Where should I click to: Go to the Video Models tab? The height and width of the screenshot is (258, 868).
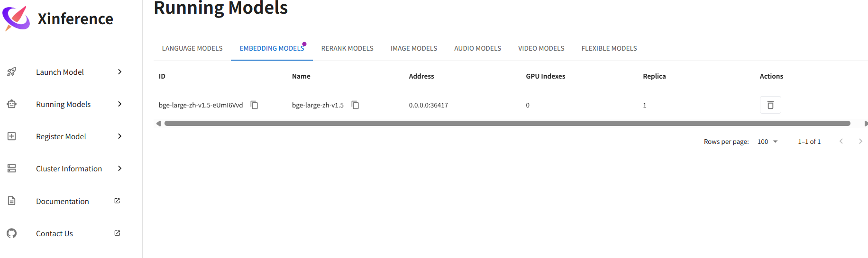pos(541,48)
